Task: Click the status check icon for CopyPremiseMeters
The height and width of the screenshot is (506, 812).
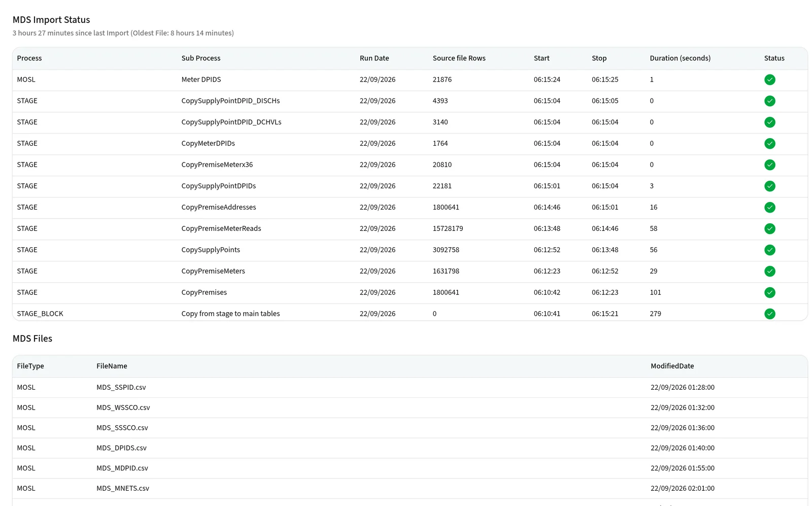Action: [x=770, y=272]
